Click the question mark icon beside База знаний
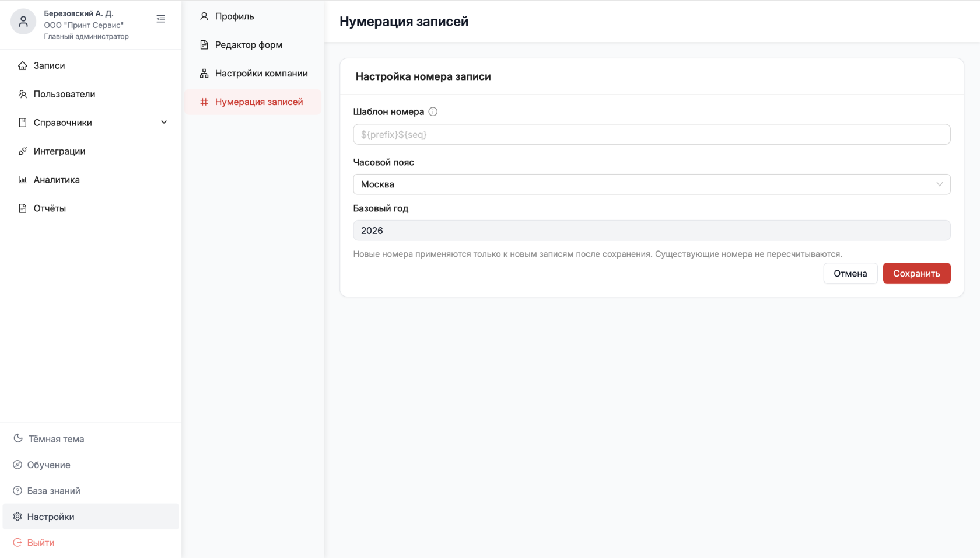Viewport: 980px width, 558px height. click(17, 491)
